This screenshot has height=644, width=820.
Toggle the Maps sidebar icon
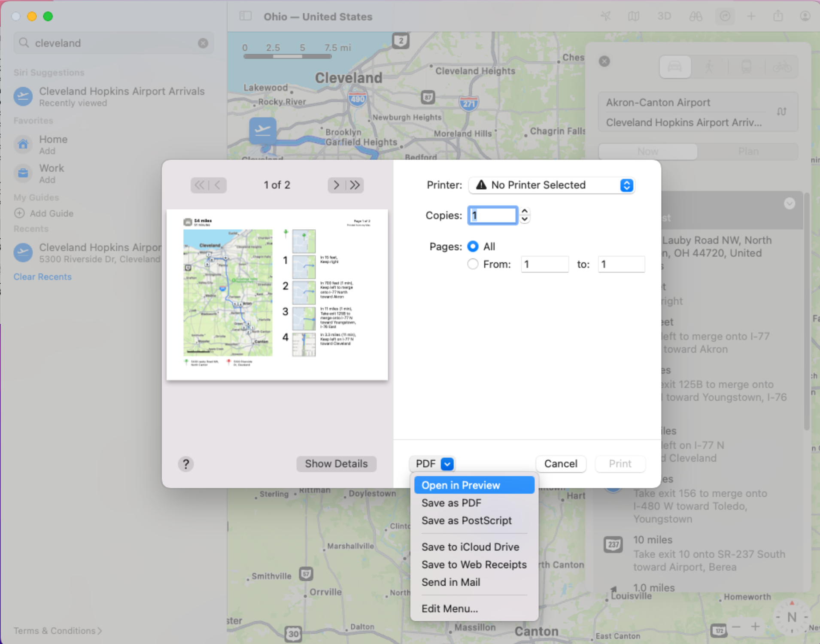246,16
